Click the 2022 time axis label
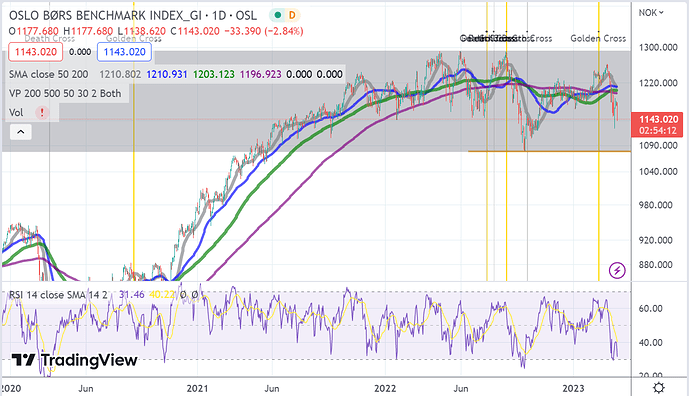 click(385, 389)
